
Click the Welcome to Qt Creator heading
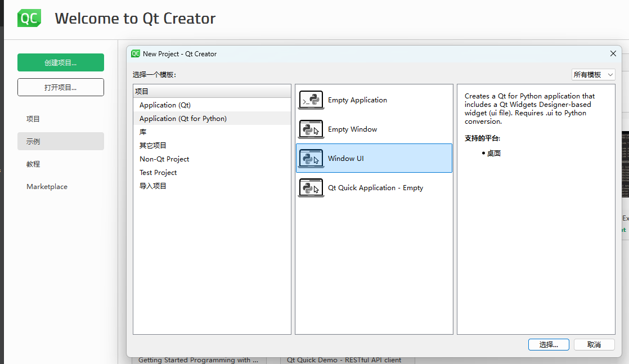[x=135, y=19]
